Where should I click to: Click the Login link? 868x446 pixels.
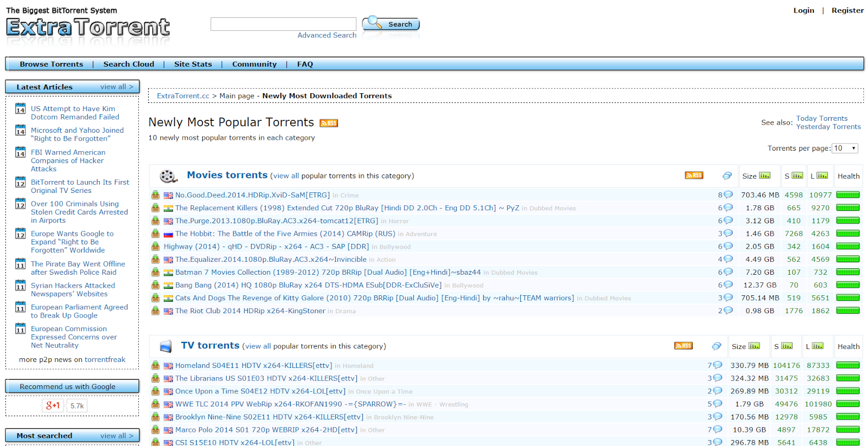point(803,10)
